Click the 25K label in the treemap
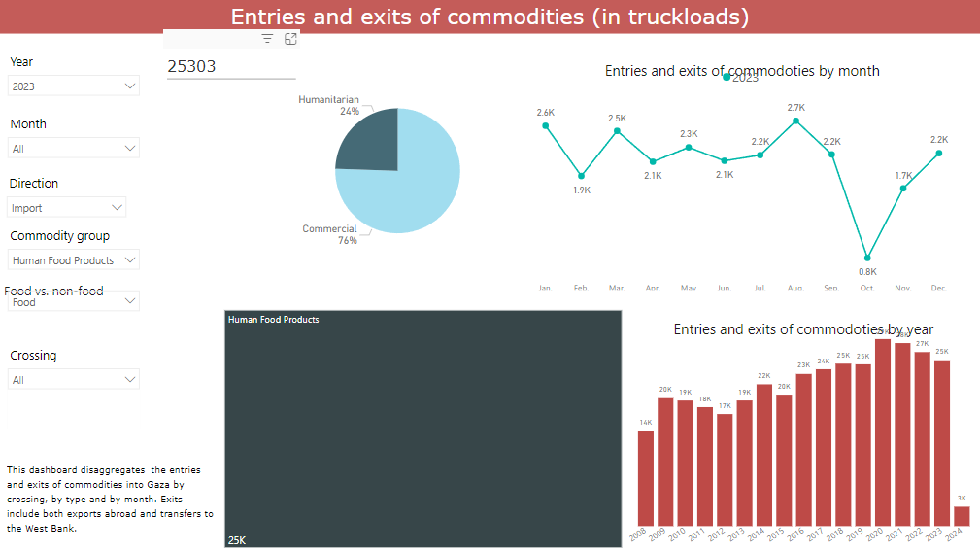 [x=237, y=540]
